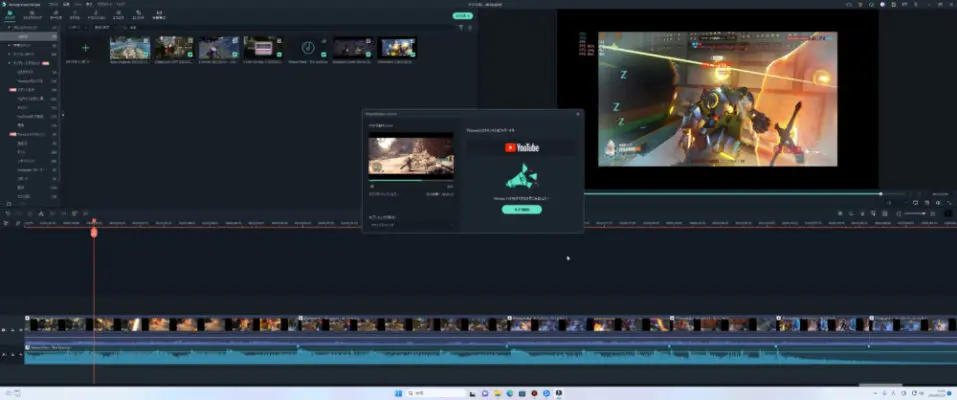Click the export progress bar in the dialog
The width and height of the screenshot is (957, 400).
pos(411,180)
